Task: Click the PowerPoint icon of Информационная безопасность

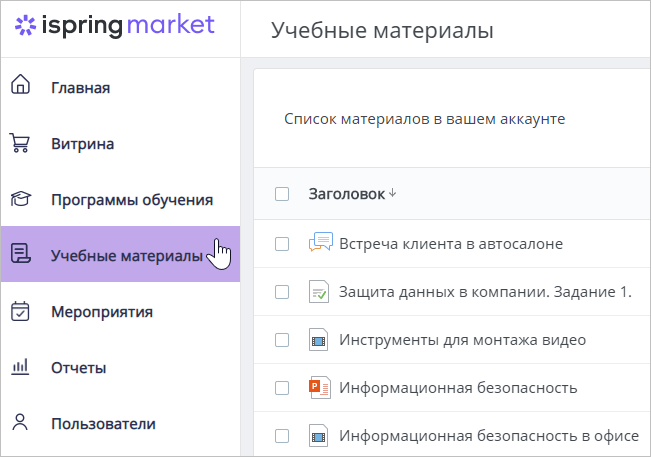Action: (320, 387)
